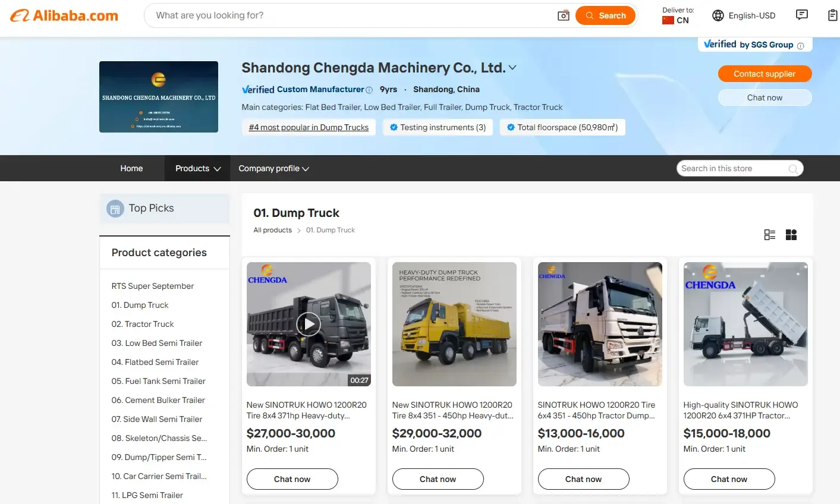Open New SINOTRUK HOWO 351-450hp Heavy-duty title

tap(452, 410)
